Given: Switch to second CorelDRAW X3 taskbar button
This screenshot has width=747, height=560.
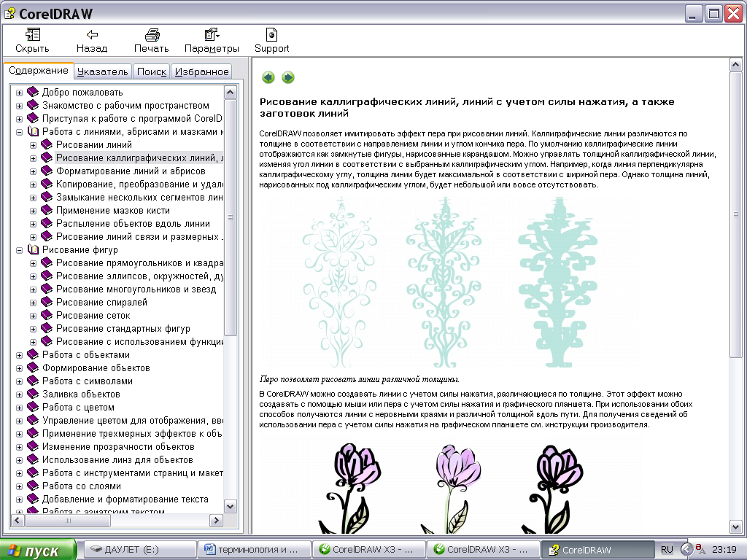Looking at the screenshot, I should [x=484, y=550].
